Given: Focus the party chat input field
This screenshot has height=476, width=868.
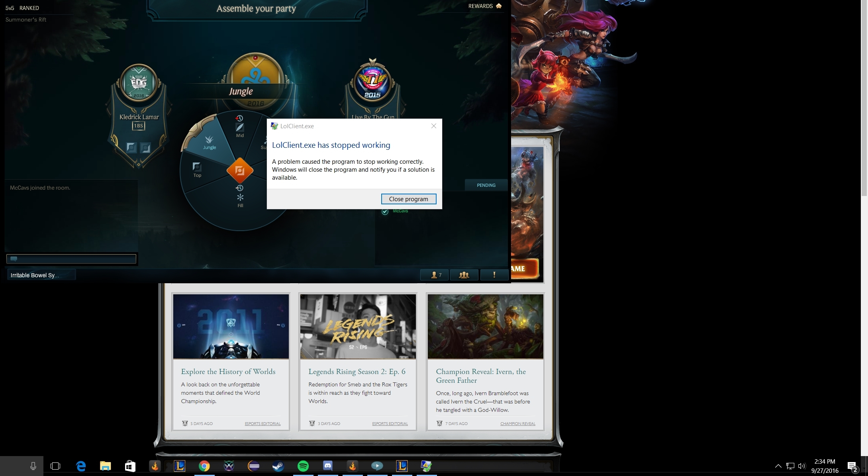Looking at the screenshot, I should pyautogui.click(x=71, y=259).
